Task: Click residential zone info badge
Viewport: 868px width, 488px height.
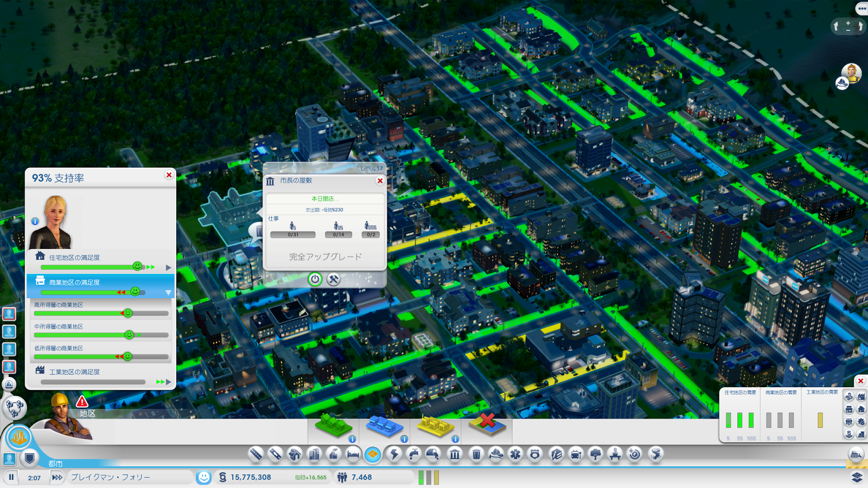Action: pos(352,439)
